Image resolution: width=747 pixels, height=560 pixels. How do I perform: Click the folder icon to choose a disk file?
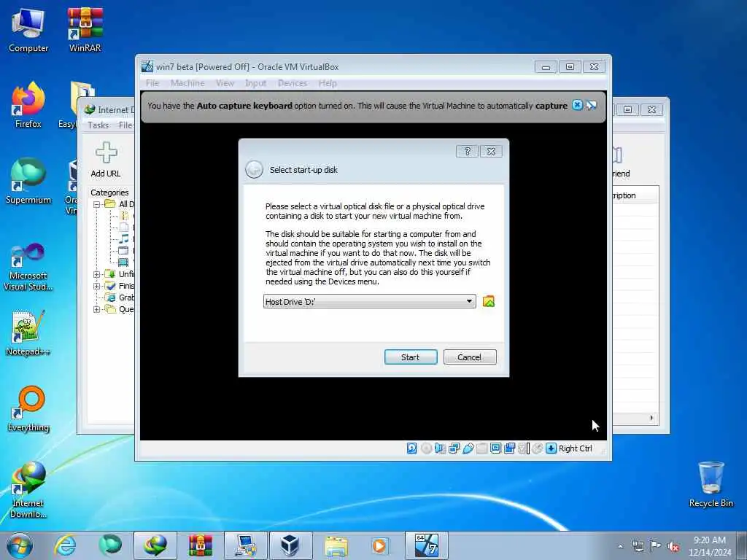click(x=488, y=301)
